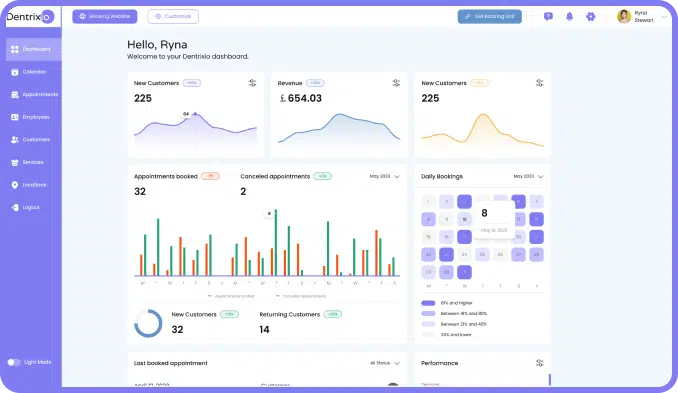Click Ryna Stewart's profile avatar
The height and width of the screenshot is (393, 678).
pos(624,16)
